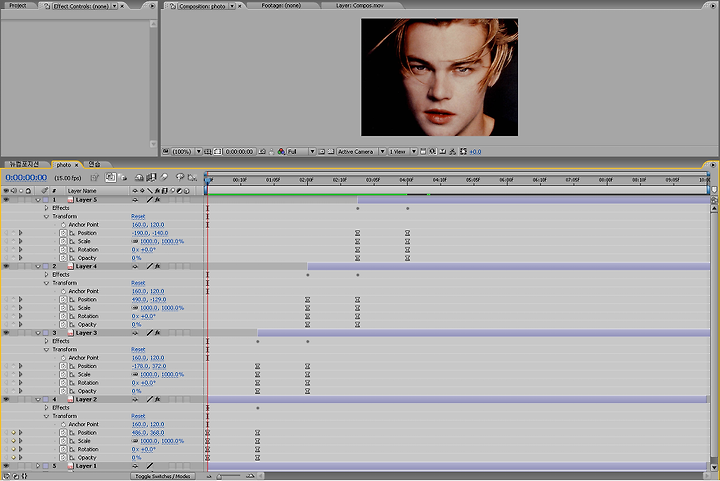720x481 pixels.
Task: Click the Always Preview This View icon
Action: [165, 151]
